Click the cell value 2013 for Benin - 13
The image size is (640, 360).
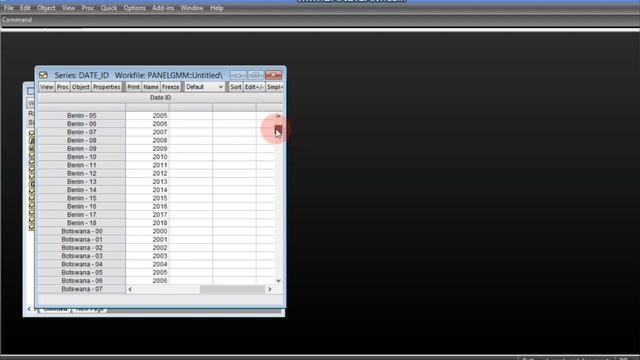(147, 182)
